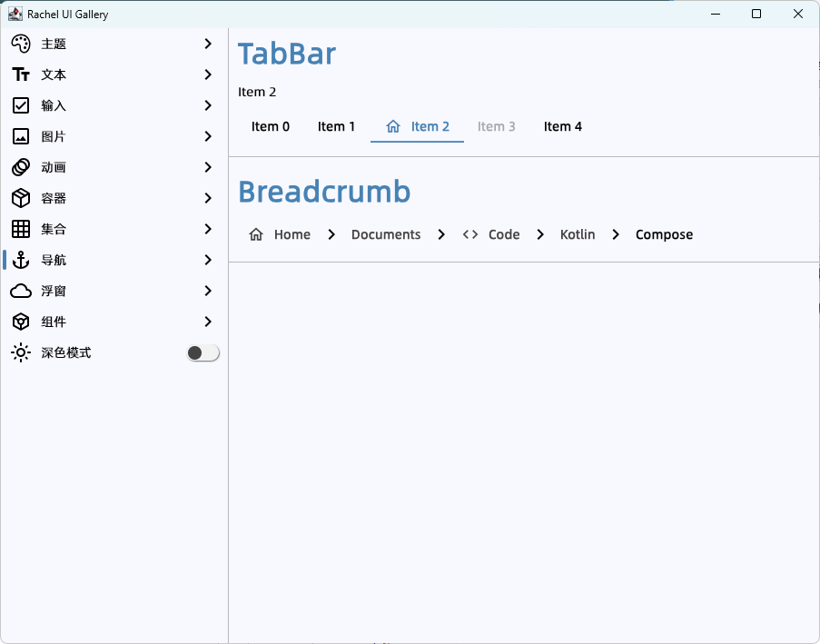
Task: Click the text-size icon beside 文本
Action: 21,74
